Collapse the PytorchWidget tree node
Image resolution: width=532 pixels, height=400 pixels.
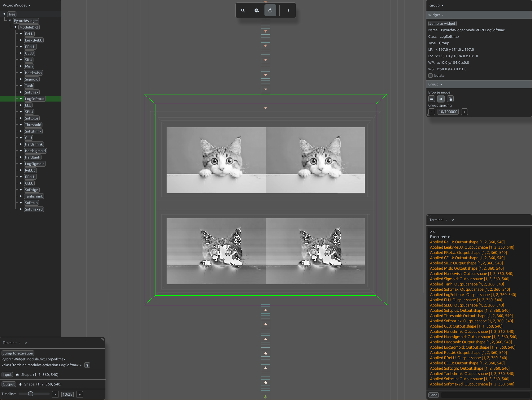point(10,21)
